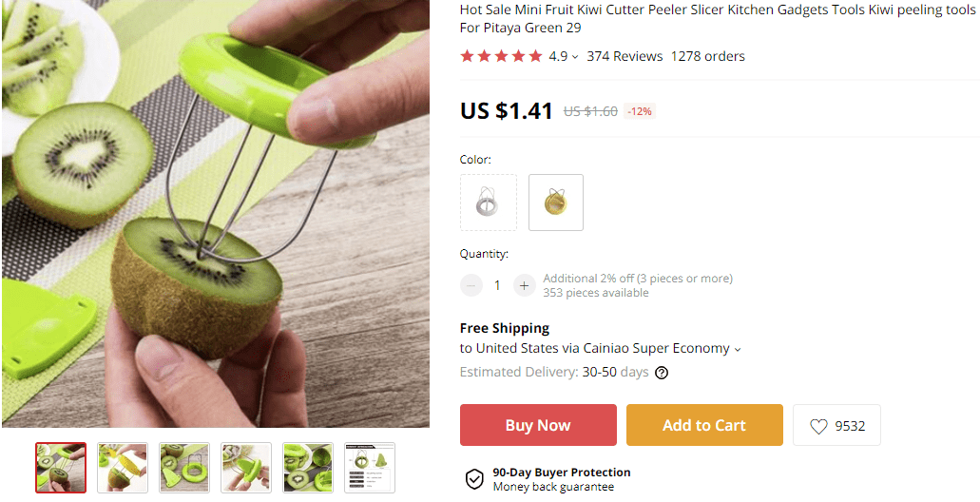Decrease quantity with the minus button
980x502 pixels.
tap(471, 285)
